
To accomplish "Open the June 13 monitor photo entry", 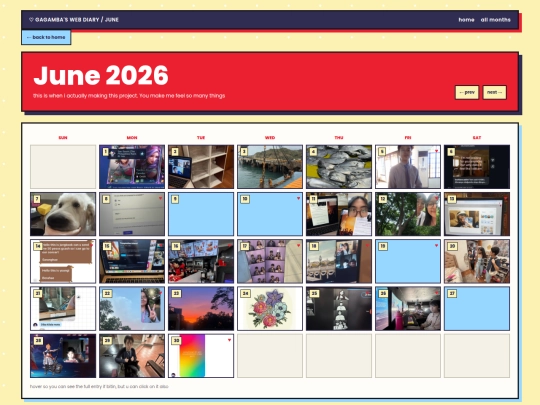I will tap(477, 214).
